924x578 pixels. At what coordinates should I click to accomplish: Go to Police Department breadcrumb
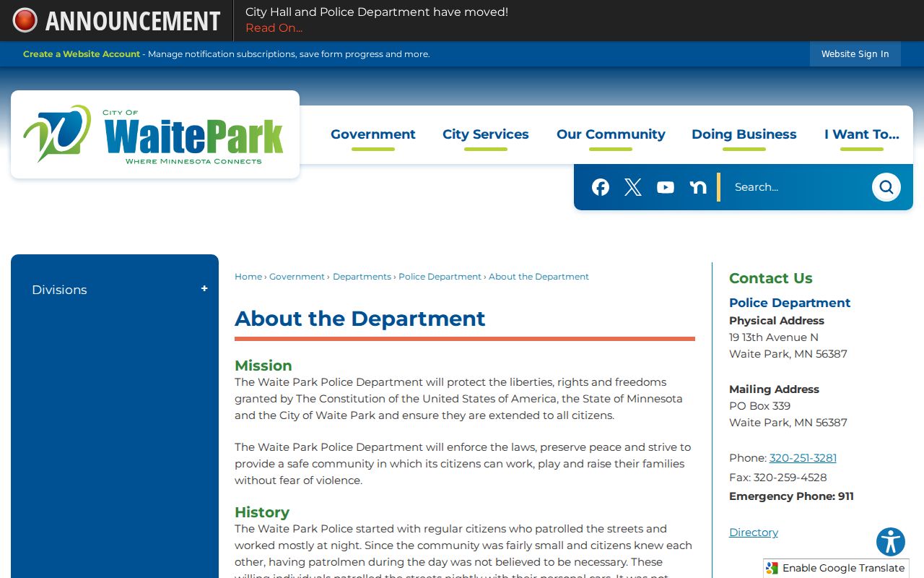440,277
